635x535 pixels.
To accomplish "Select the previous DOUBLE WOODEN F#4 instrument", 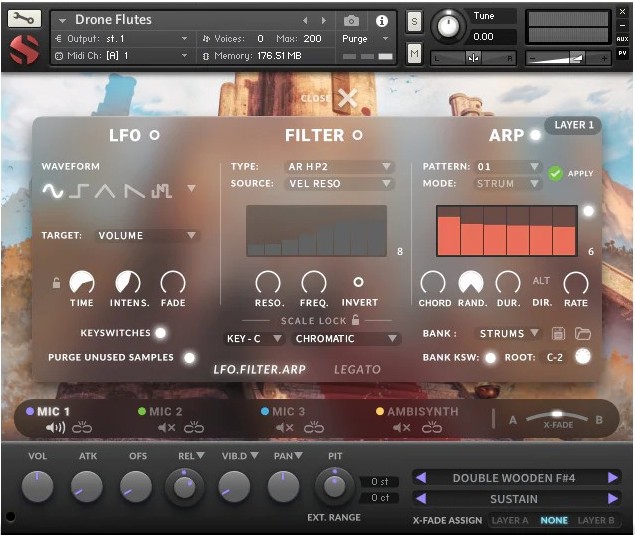I will (421, 478).
